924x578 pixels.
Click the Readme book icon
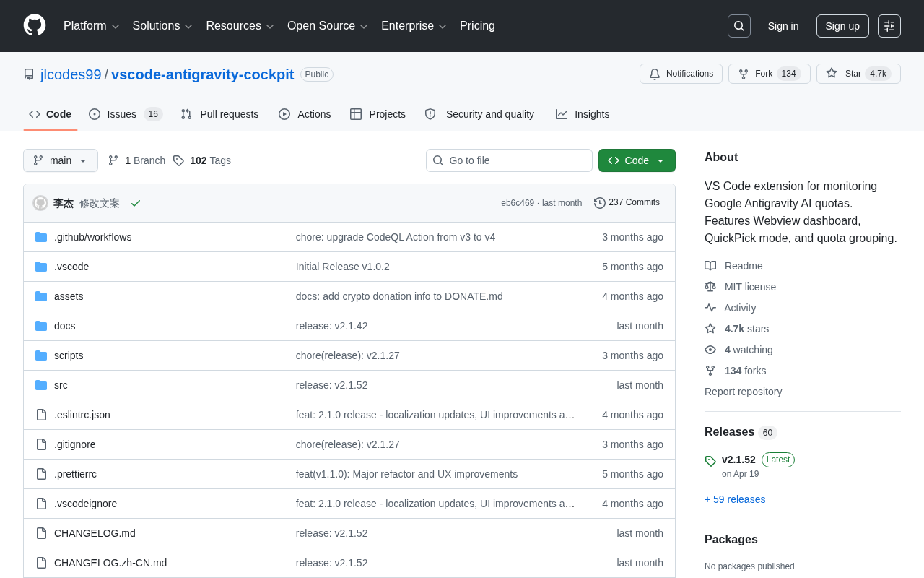point(710,266)
